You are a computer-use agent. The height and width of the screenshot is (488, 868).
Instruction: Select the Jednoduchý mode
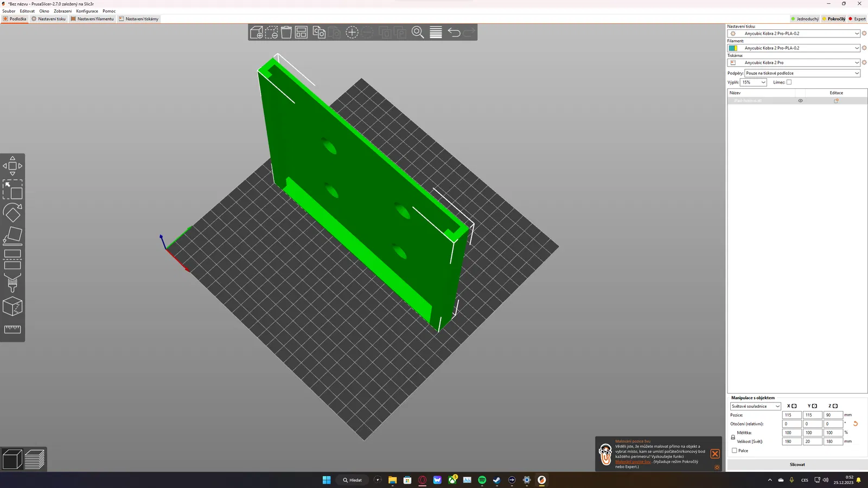(805, 19)
